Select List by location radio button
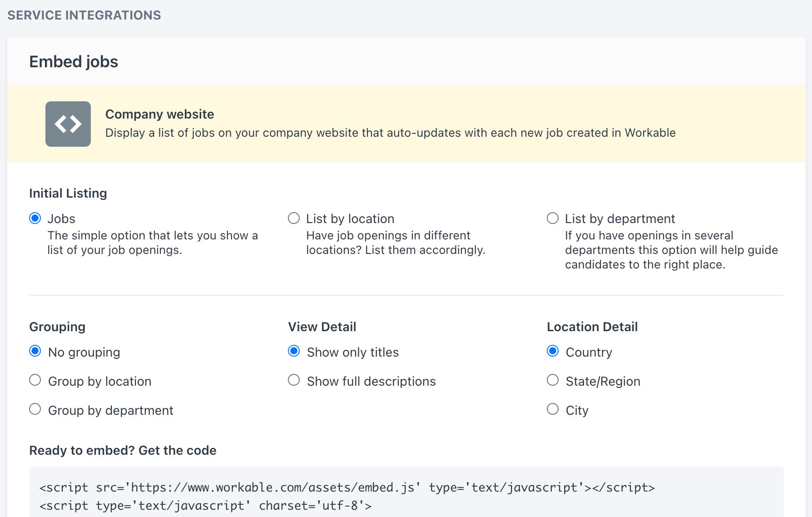Image resolution: width=812 pixels, height=517 pixels. pos(294,219)
